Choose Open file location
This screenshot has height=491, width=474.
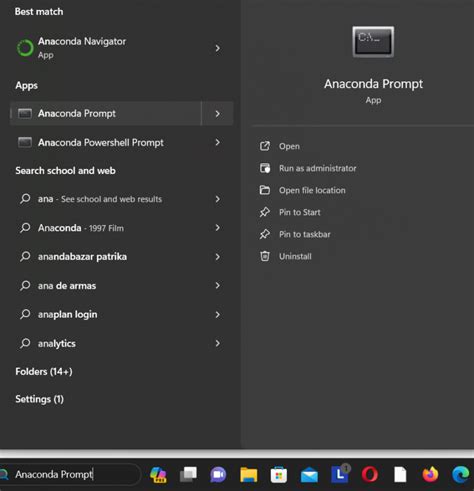[312, 190]
